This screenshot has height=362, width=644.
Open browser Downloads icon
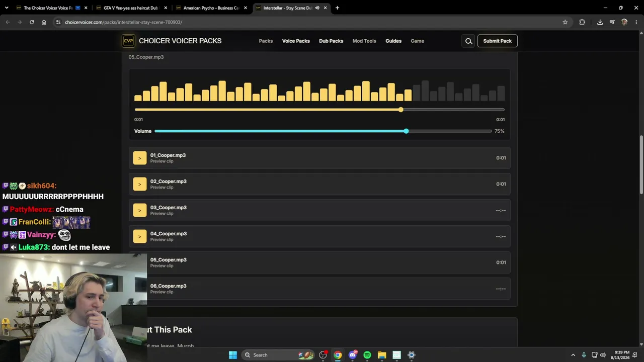click(600, 22)
